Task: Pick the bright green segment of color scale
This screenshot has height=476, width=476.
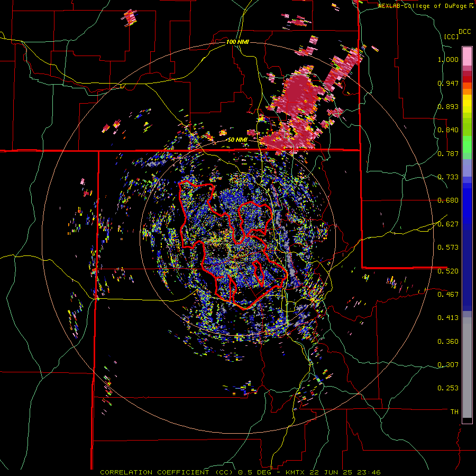Action: [467, 144]
